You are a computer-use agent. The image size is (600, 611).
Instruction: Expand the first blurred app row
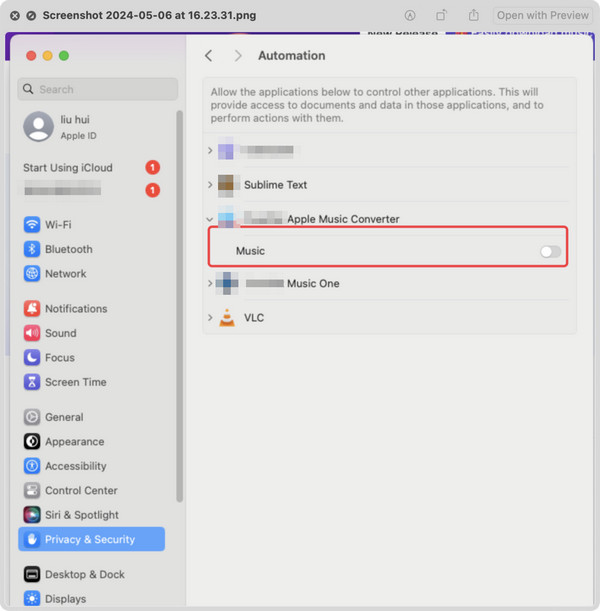click(x=210, y=150)
